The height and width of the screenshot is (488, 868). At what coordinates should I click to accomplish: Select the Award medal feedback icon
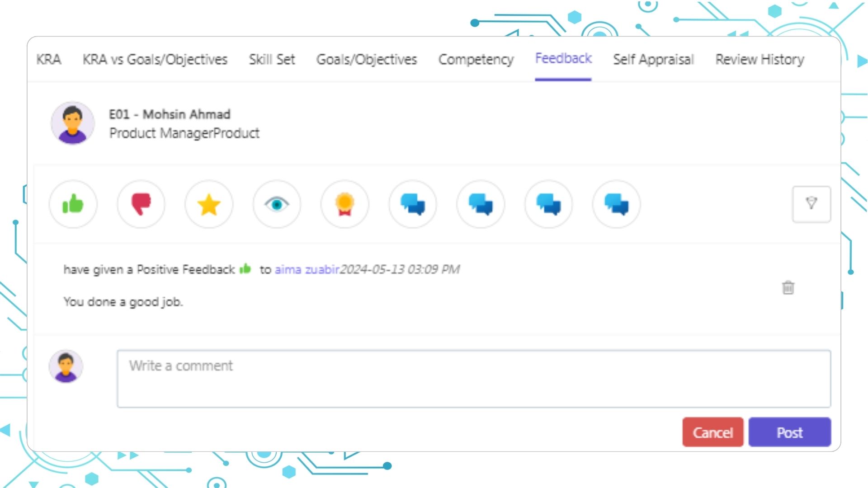344,204
